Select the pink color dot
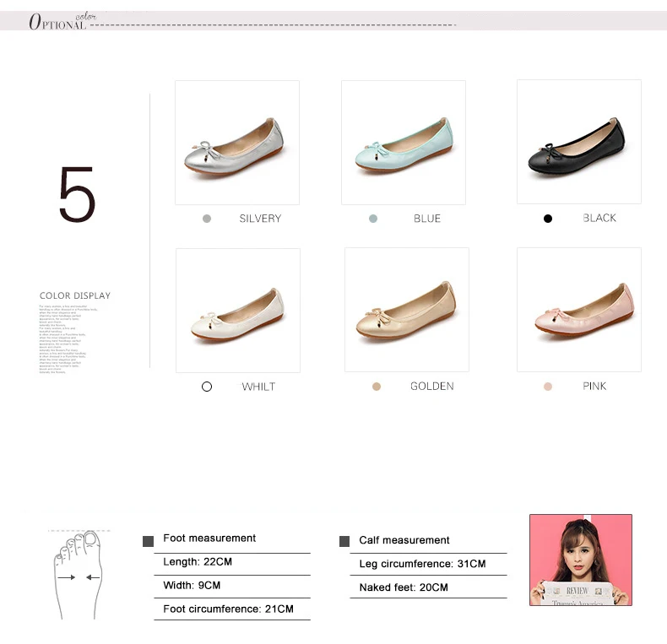This screenshot has width=667, height=644. [548, 387]
